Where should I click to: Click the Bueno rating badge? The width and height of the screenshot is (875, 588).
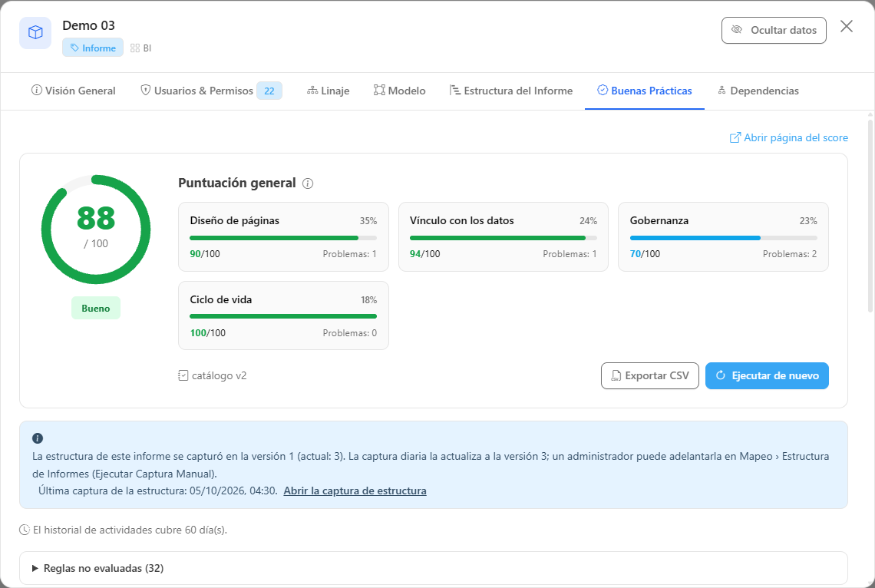pos(96,308)
